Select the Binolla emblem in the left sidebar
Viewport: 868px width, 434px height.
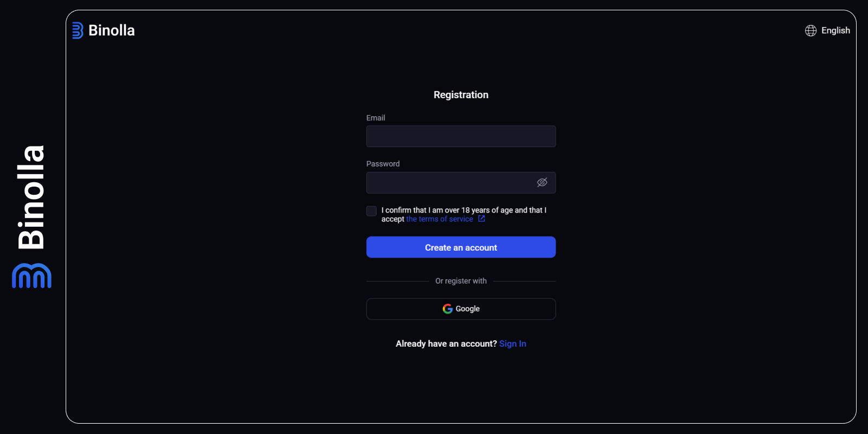pos(31,276)
